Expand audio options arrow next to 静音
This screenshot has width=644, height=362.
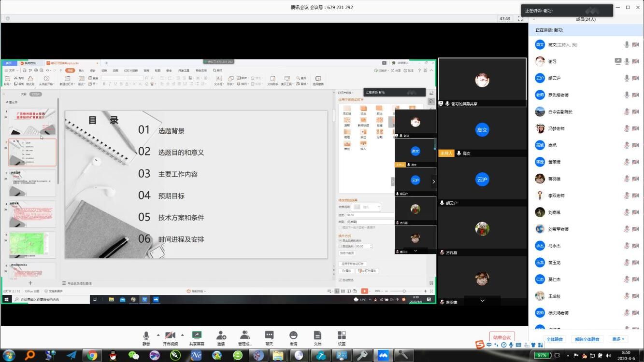pyautogui.click(x=158, y=334)
